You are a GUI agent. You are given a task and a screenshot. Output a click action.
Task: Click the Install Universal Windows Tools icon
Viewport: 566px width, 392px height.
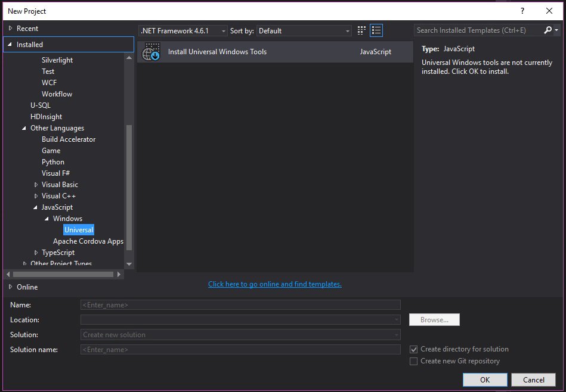pyautogui.click(x=151, y=52)
